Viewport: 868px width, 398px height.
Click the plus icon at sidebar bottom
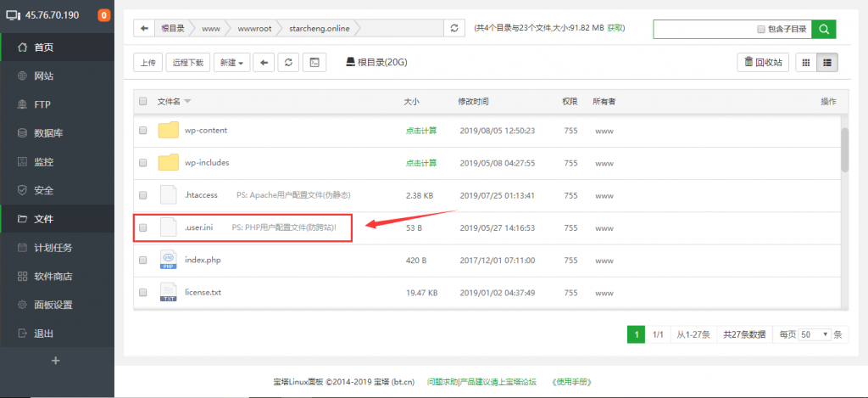(55, 361)
